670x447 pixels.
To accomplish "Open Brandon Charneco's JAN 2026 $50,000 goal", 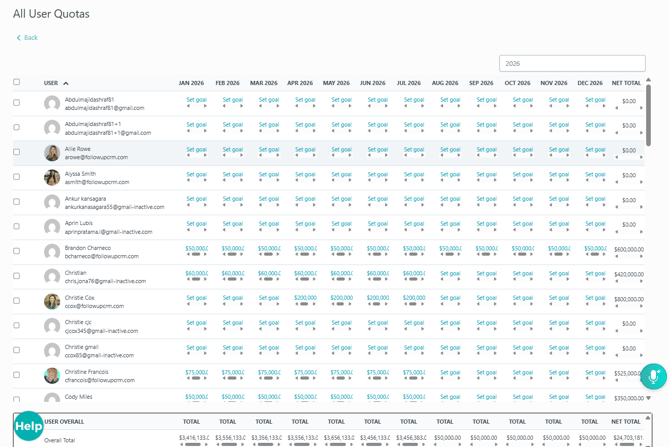I will [196, 248].
